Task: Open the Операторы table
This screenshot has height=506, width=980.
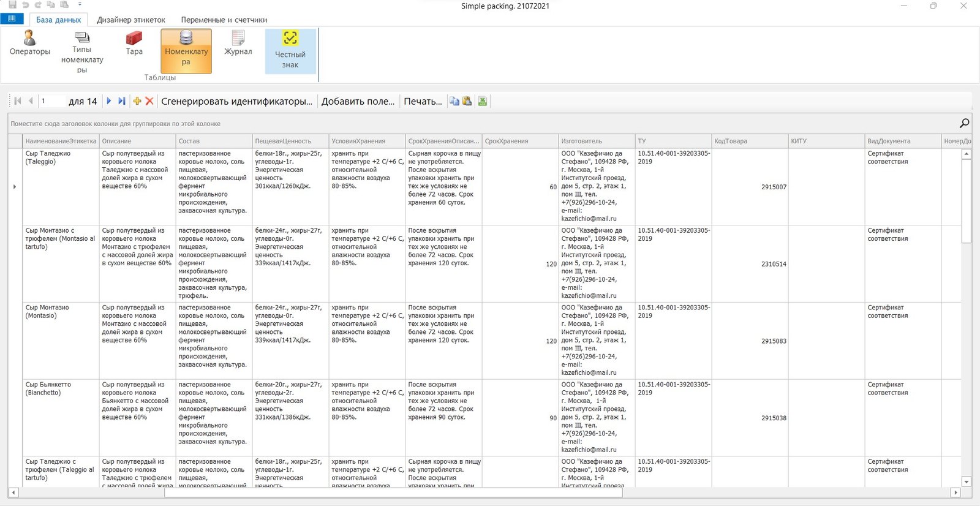Action: [x=29, y=44]
